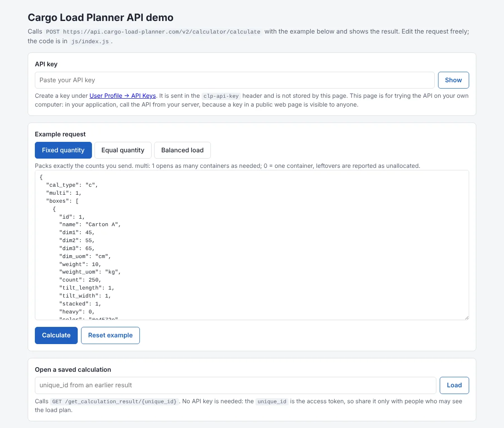Click the Example request heading
This screenshot has width=504, height=428.
tap(60, 134)
